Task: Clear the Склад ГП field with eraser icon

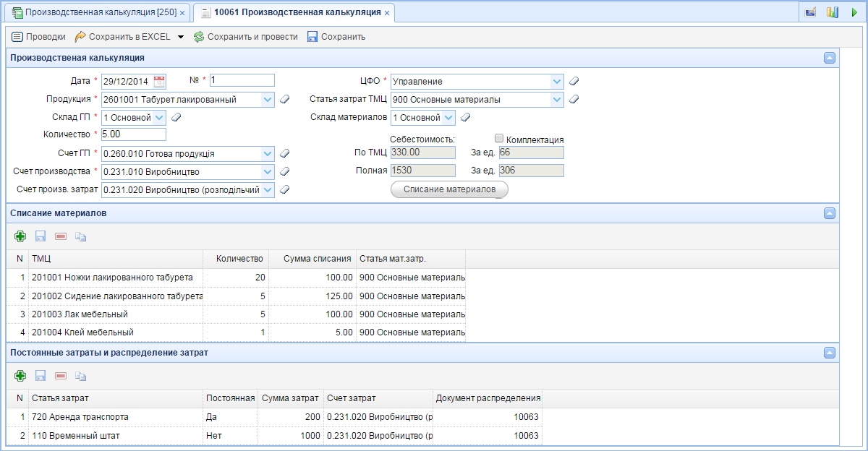Action: click(x=176, y=117)
